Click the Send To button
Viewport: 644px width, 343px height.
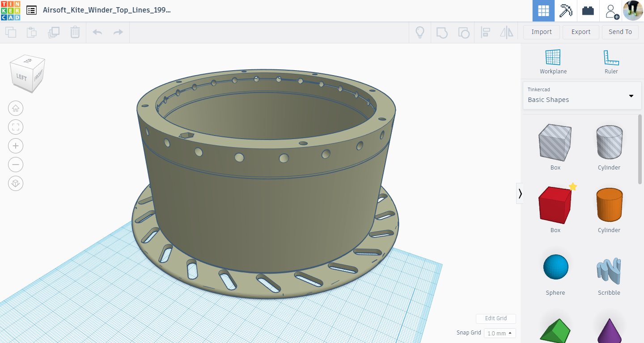point(620,32)
